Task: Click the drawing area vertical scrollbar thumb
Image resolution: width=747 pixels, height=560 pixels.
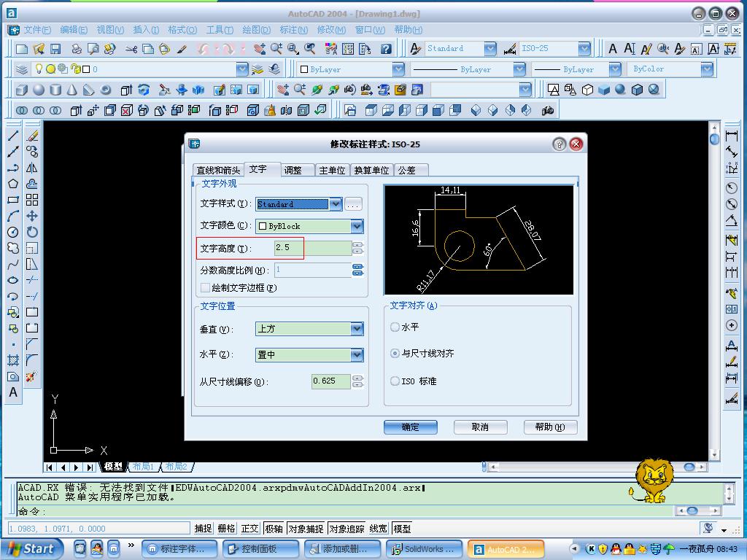Action: [x=714, y=139]
